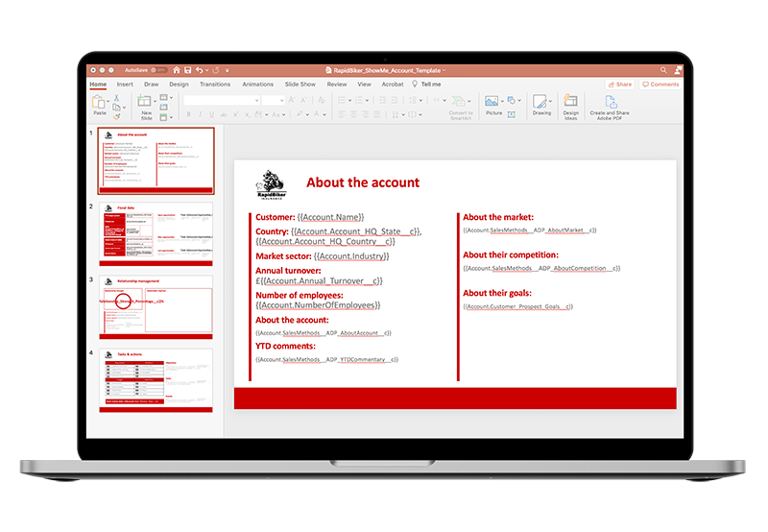
Task: Click the Copy icon
Action: [x=116, y=108]
